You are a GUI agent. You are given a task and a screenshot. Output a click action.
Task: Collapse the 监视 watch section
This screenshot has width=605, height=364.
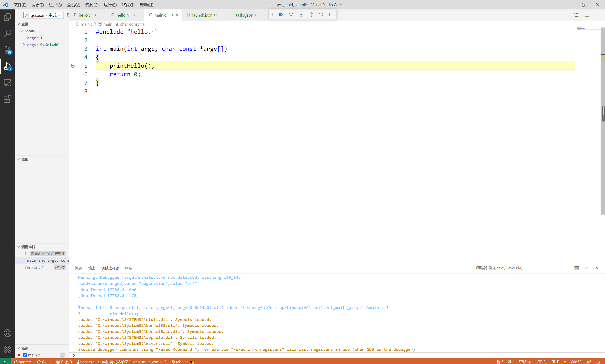point(18,159)
